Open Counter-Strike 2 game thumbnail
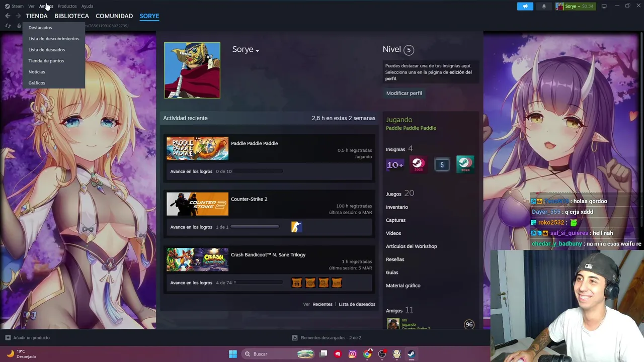Viewport: 644px width, 362px height. [197, 204]
